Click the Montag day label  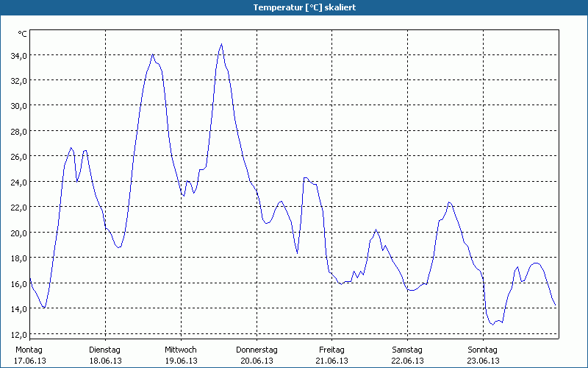point(29,350)
